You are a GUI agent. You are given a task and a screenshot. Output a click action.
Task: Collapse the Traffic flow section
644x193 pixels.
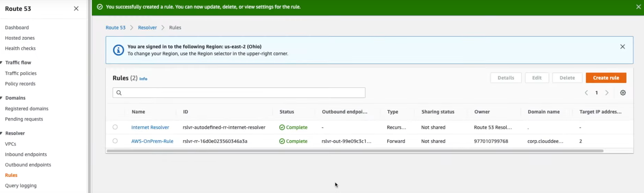point(2,63)
